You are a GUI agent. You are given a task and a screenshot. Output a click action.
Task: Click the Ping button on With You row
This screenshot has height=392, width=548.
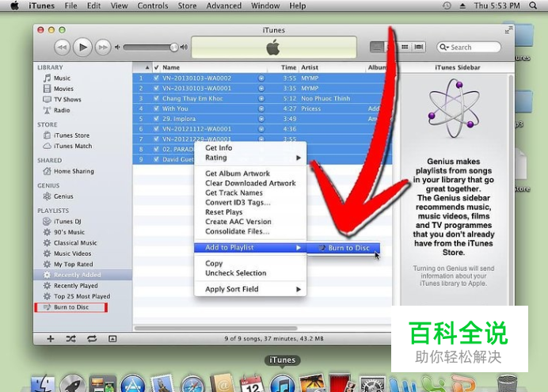pos(261,108)
